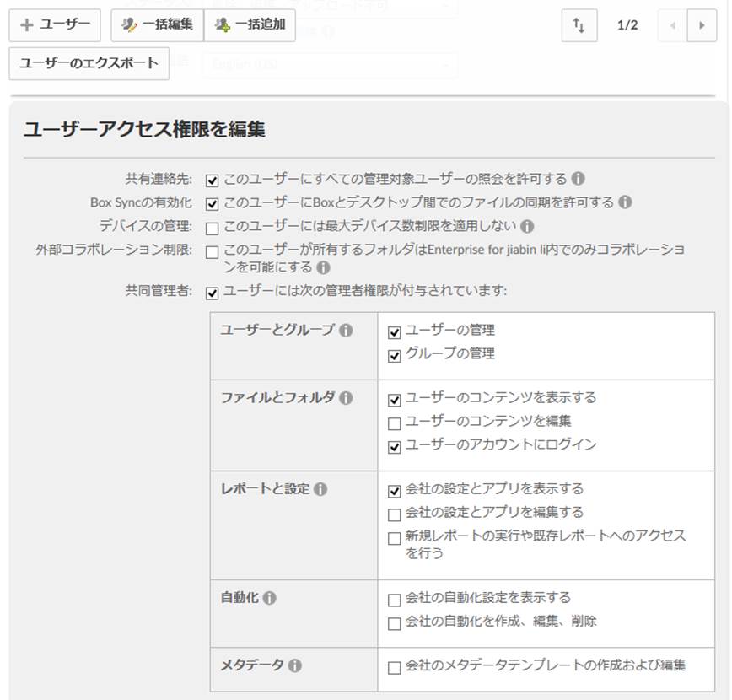
Task: Check 会社の設定とアプリを編集する checkbox
Action: pyautogui.click(x=395, y=514)
